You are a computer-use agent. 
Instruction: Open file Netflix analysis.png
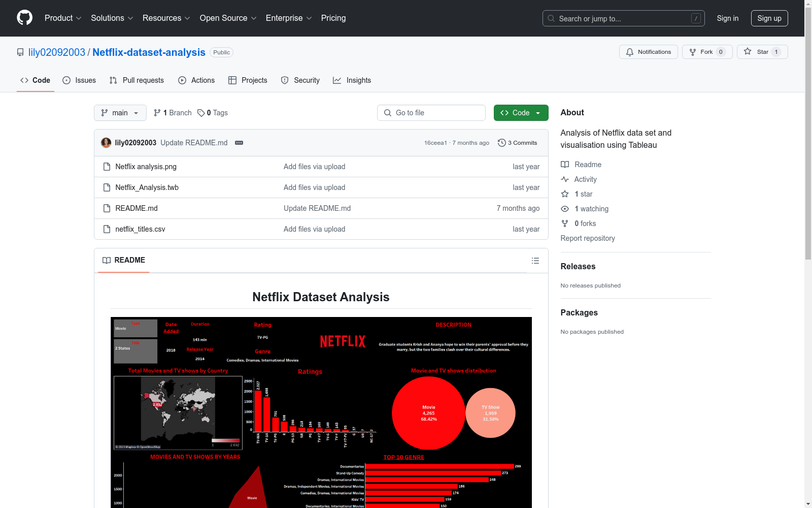[x=146, y=167]
